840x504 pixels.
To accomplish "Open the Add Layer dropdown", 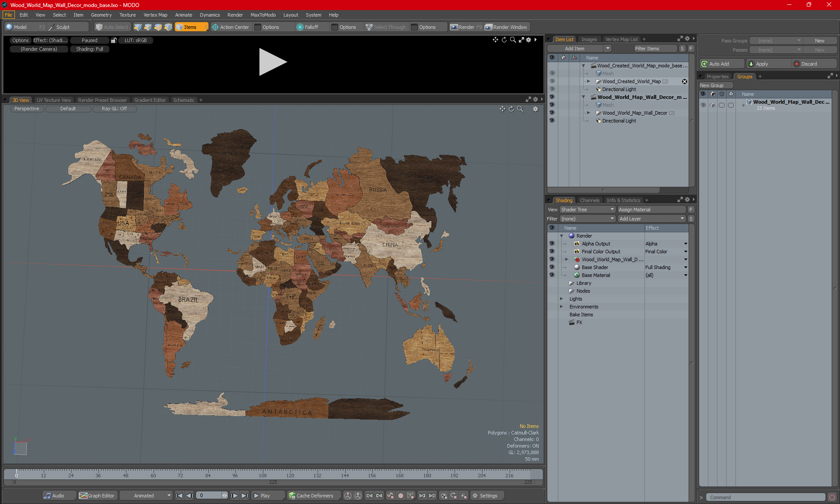I will click(x=651, y=219).
